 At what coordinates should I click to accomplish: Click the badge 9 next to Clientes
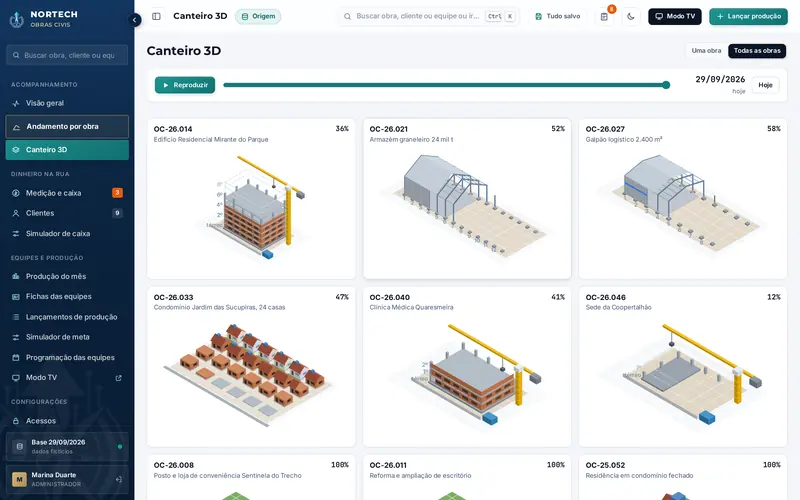coord(117,213)
